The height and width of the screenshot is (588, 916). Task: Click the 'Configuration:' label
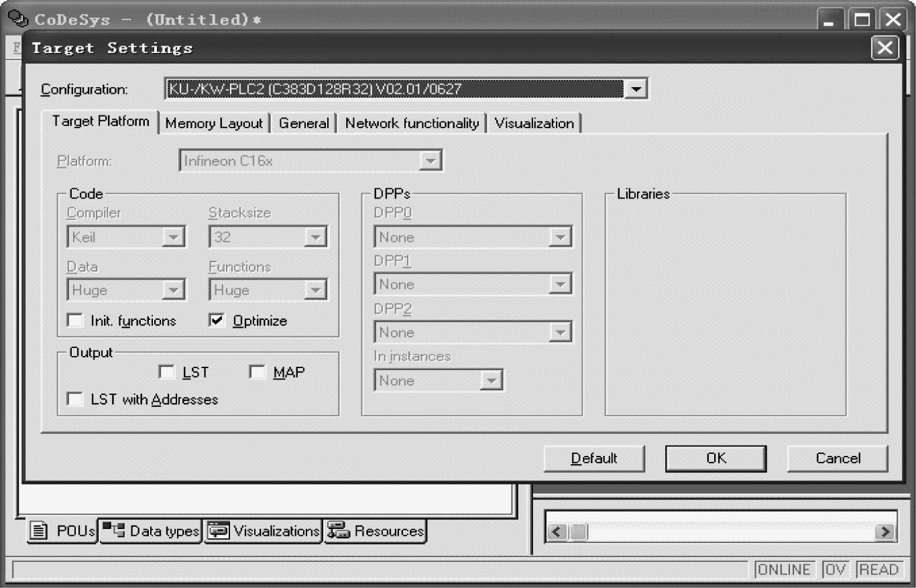[x=84, y=89]
